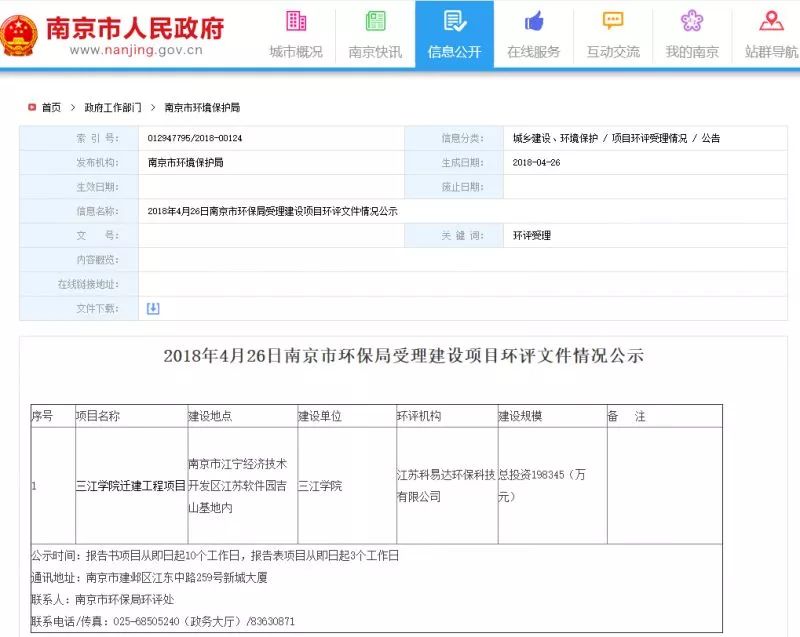Select the 通讯地址 address line

coord(149,577)
